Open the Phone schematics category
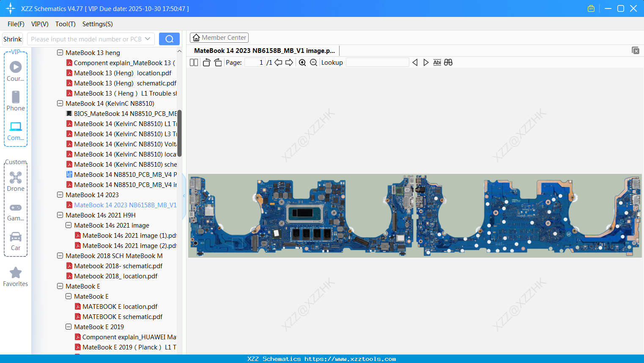Image resolution: width=644 pixels, height=363 pixels. tap(16, 101)
